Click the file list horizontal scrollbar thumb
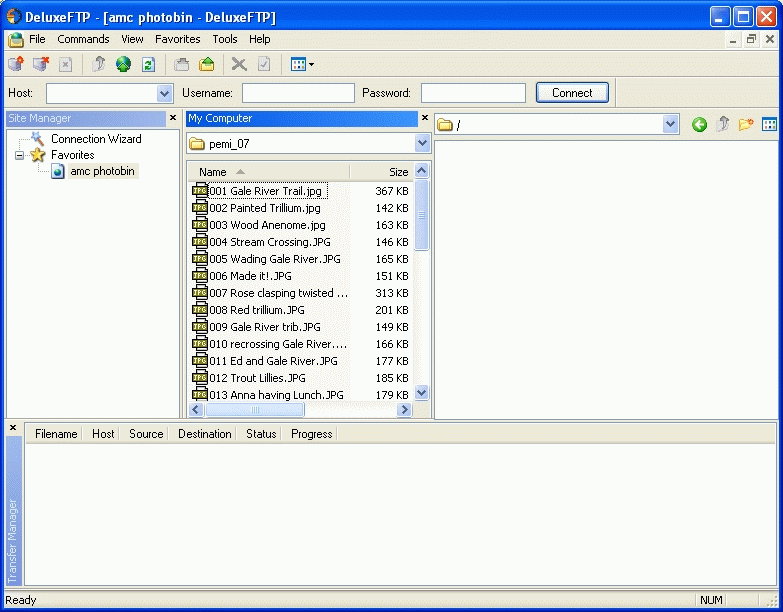 [x=255, y=410]
